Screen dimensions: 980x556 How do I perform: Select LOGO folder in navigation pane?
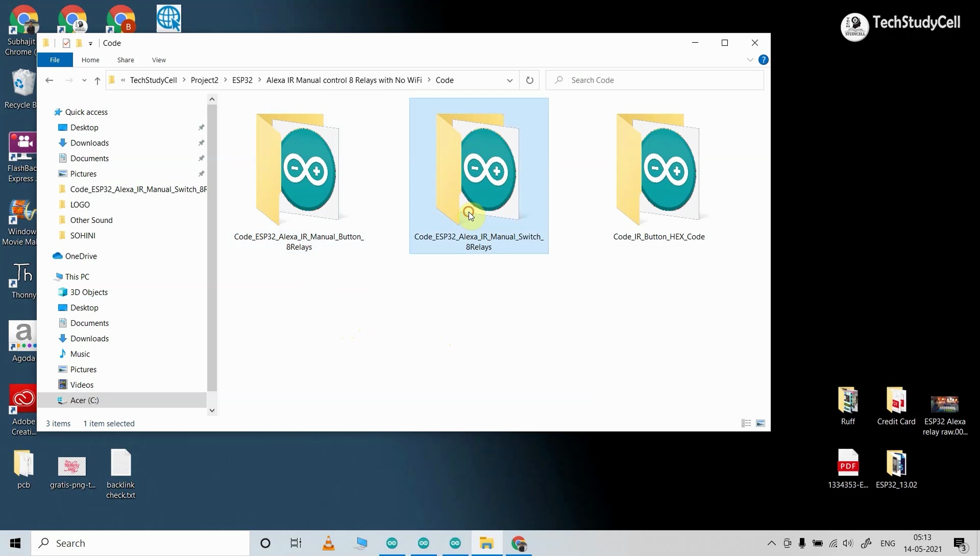[80, 205]
